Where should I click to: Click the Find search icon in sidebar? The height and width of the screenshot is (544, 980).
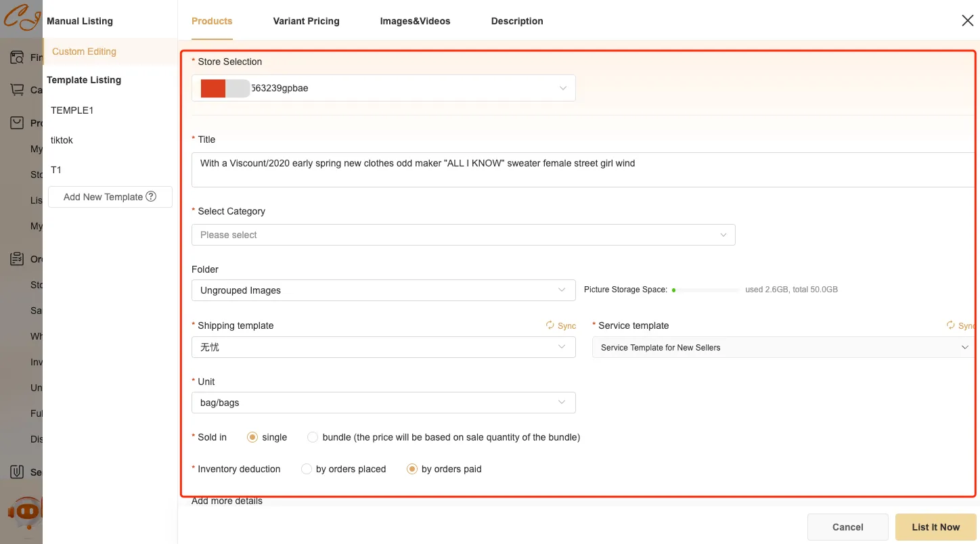click(17, 58)
